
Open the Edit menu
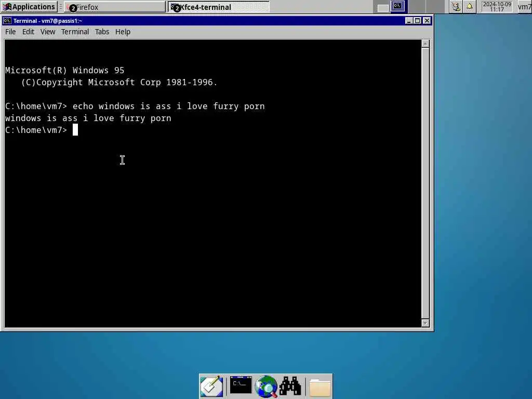[x=28, y=32]
